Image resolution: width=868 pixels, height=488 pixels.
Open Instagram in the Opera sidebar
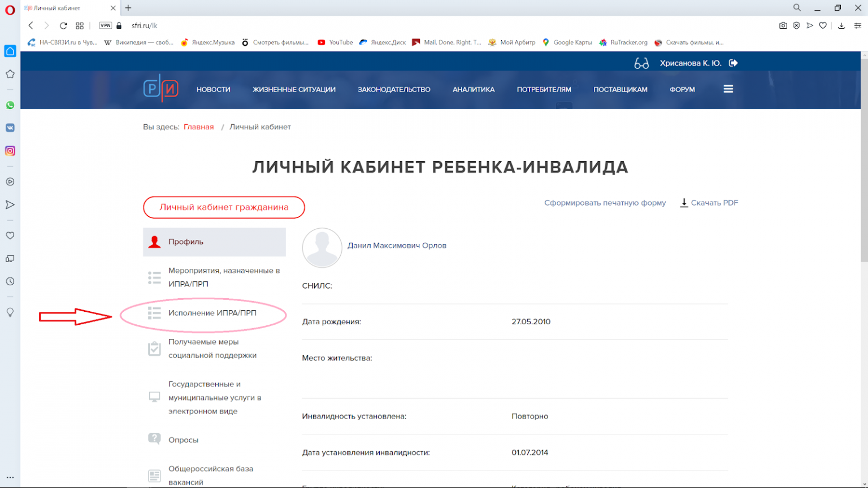[x=10, y=151]
